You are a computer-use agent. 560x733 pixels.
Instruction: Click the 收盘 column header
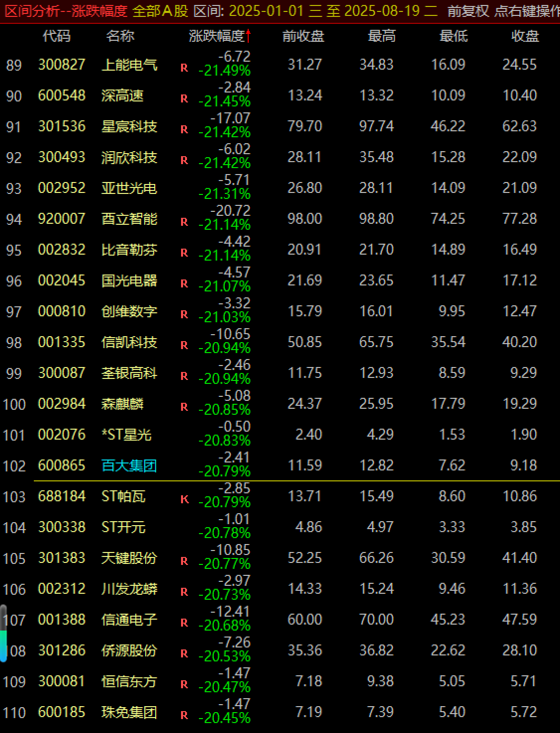pos(525,36)
